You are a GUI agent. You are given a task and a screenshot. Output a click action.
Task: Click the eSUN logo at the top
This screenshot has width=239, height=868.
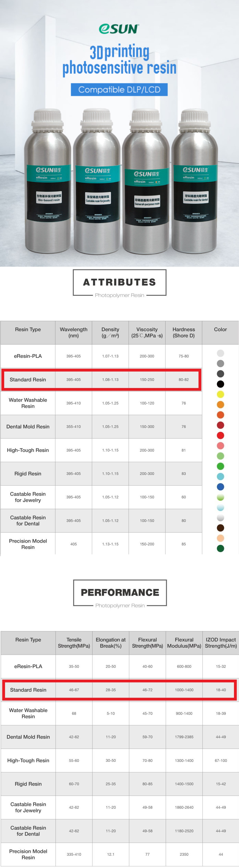point(119,29)
